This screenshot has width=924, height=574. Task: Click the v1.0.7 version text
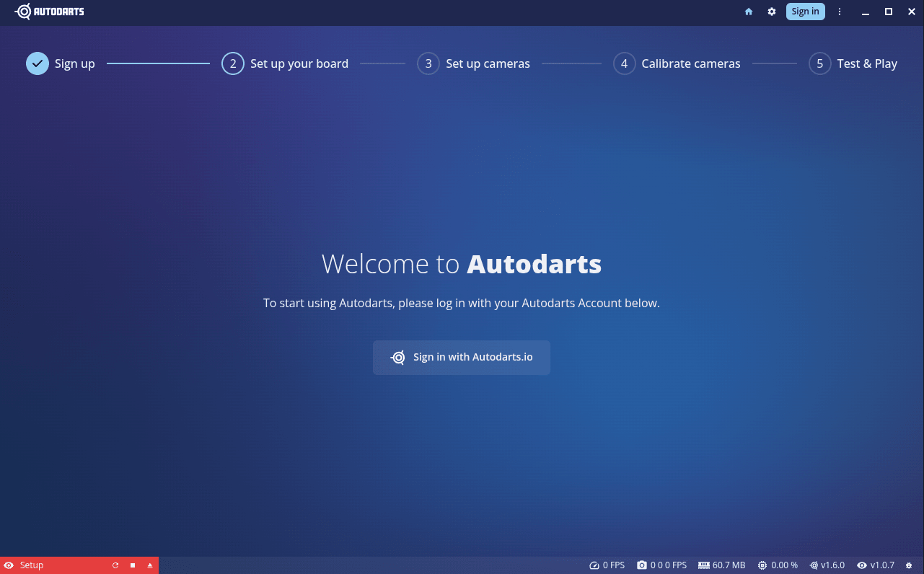pos(883,565)
